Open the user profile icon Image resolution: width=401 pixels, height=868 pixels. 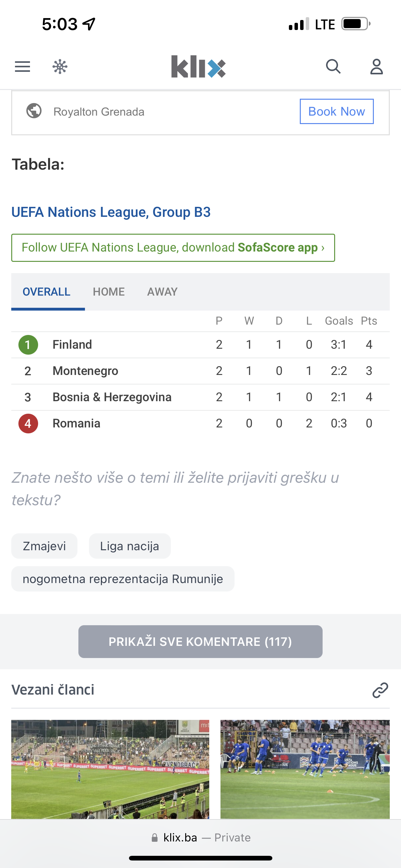click(376, 67)
